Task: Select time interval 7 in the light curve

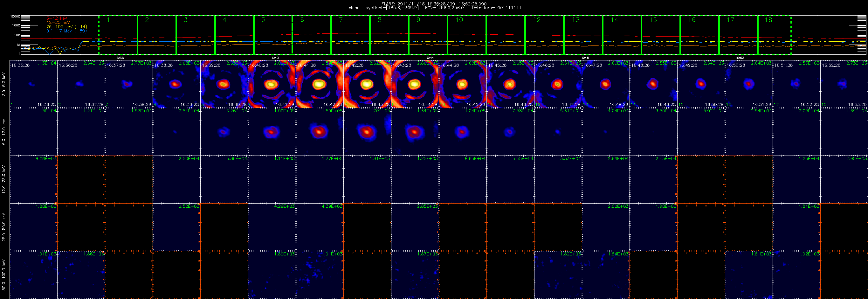Action: click(350, 35)
